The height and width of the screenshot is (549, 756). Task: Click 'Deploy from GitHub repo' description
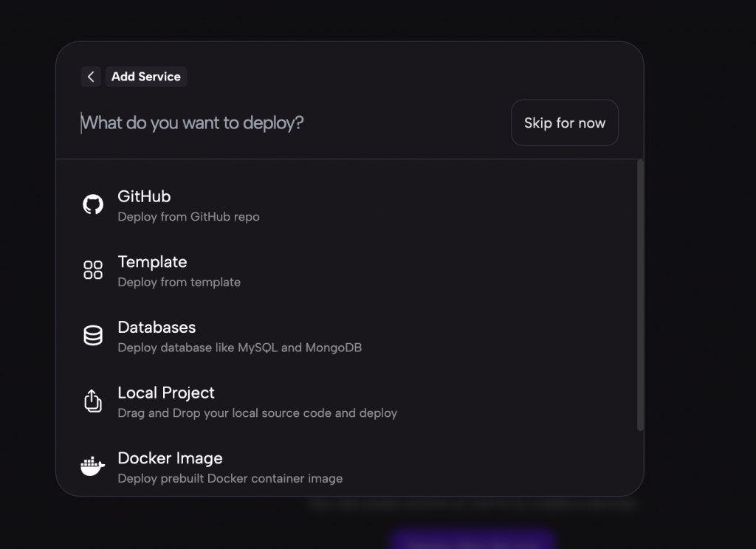[188, 217]
